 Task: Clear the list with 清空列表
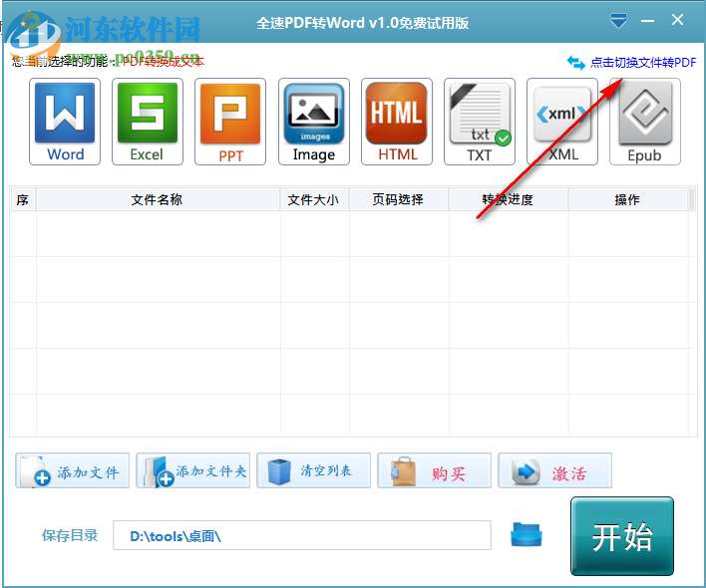[314, 470]
